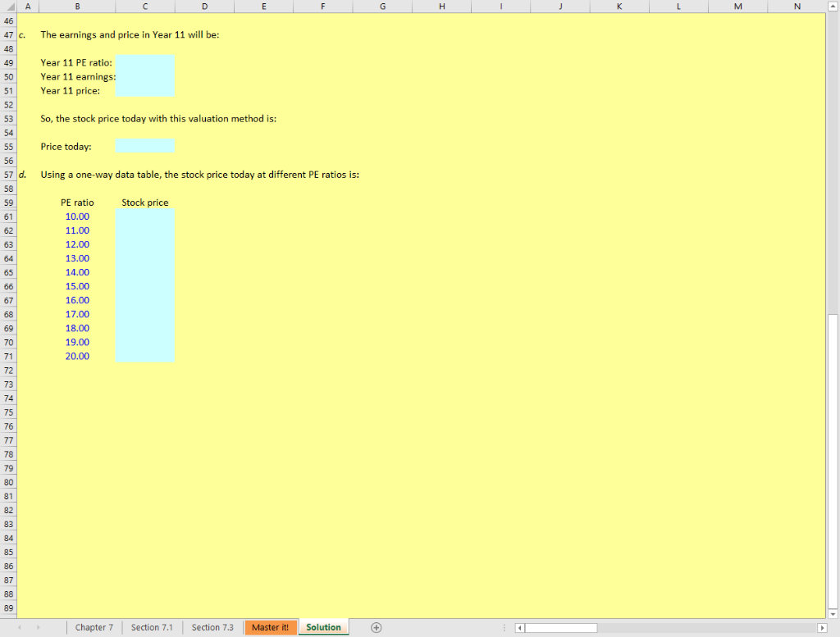Select column L header
This screenshot has width=840, height=637.
[x=678, y=7]
